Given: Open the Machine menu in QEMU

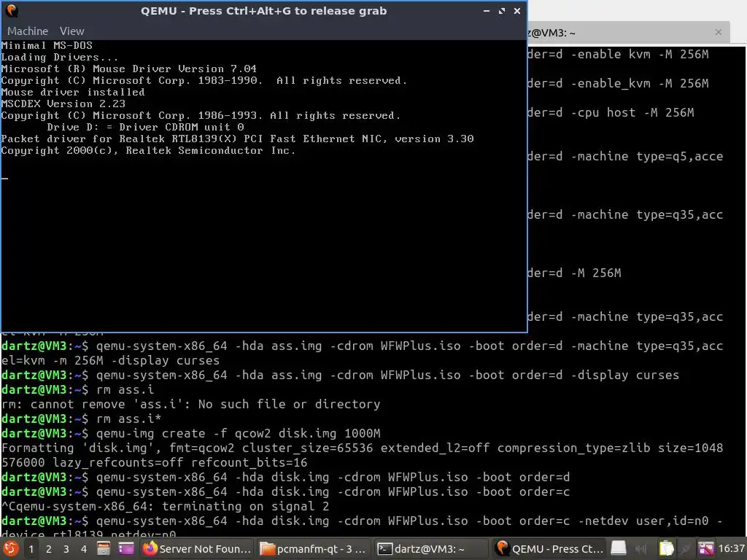Looking at the screenshot, I should [x=28, y=31].
